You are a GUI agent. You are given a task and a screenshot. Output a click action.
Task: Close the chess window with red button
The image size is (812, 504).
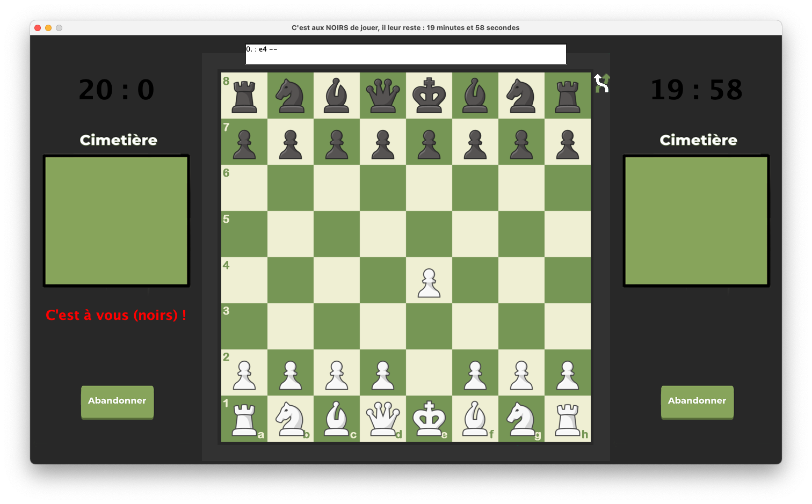(38, 28)
